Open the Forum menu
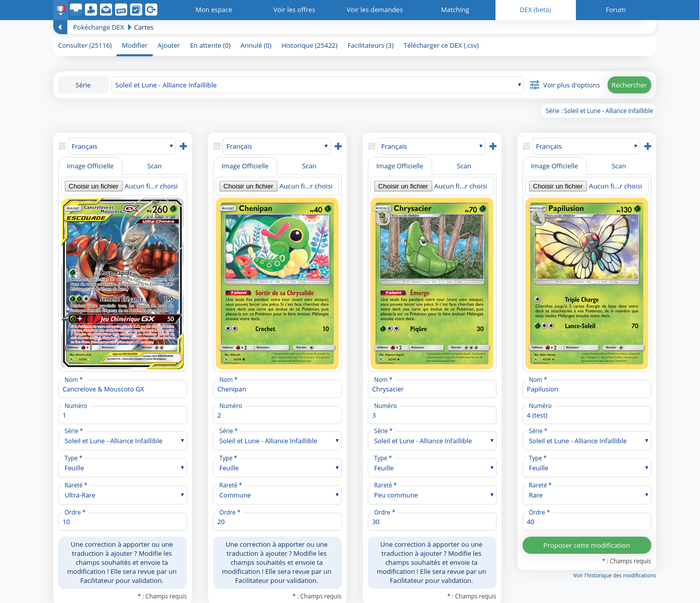The image size is (700, 603). pyautogui.click(x=616, y=10)
